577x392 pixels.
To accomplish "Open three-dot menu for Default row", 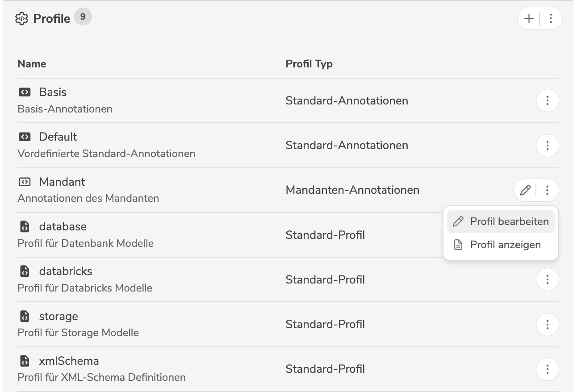I will click(547, 146).
